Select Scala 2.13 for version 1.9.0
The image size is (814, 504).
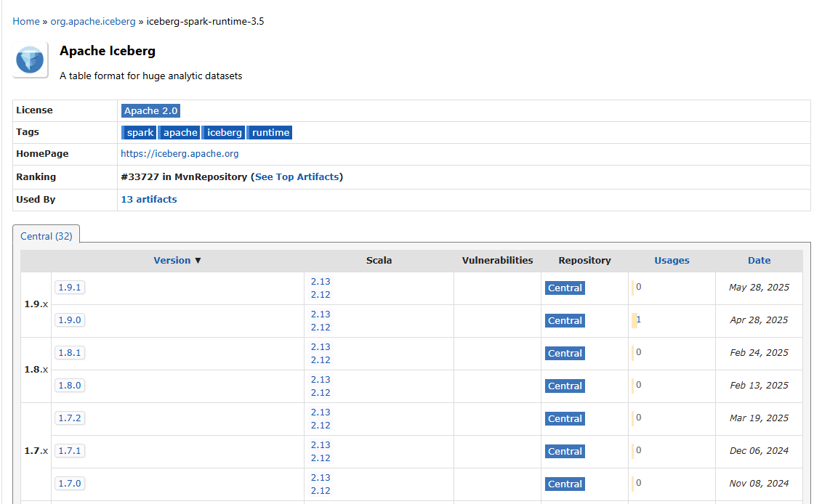(x=321, y=314)
